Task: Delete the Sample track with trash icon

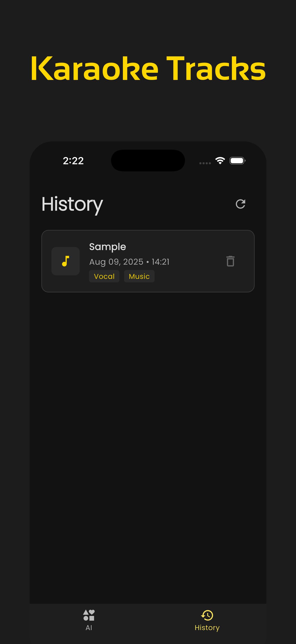Action: 230,261
